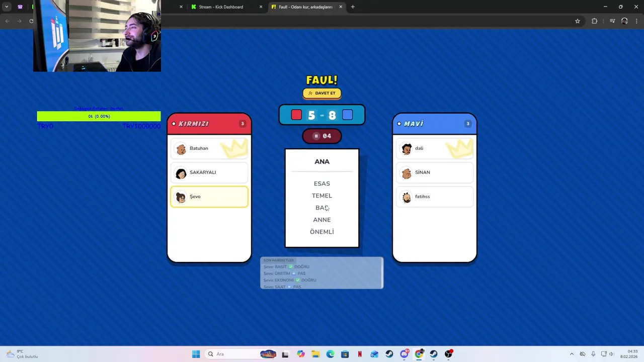Select the highlighted Şevo player row
The height and width of the screenshot is (362, 644).
[x=209, y=197]
